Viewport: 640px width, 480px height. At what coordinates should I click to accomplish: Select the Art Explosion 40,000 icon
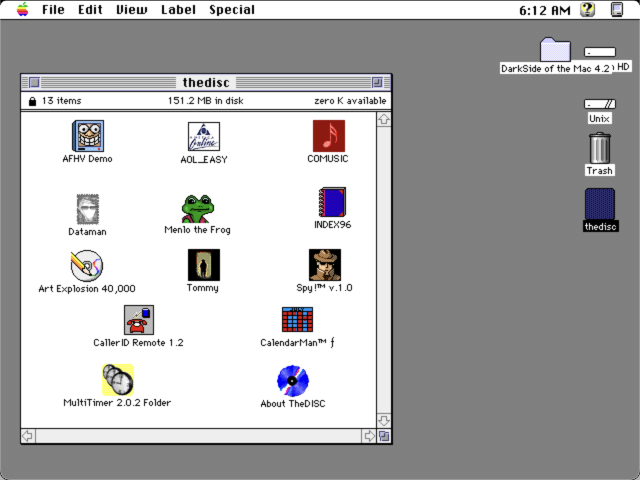[87, 266]
